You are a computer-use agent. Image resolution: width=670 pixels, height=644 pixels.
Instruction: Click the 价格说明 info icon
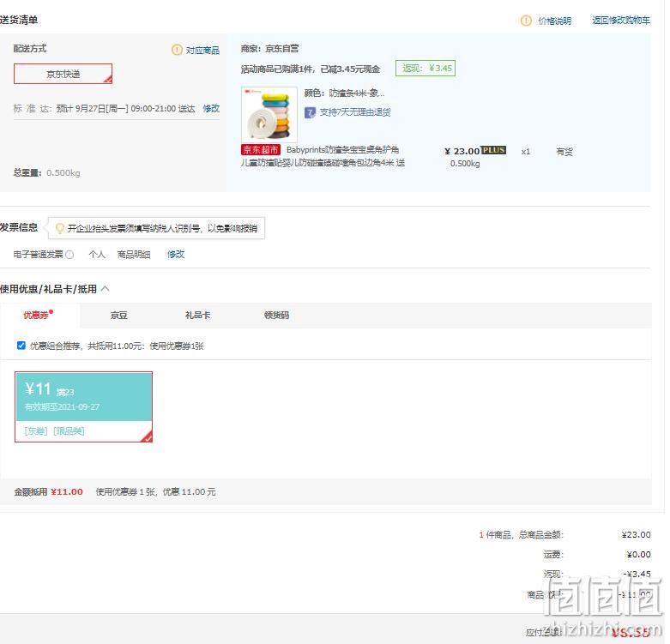(526, 21)
